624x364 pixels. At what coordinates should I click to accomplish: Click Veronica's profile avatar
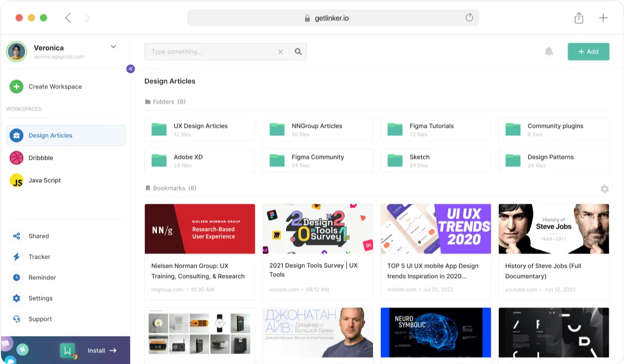pyautogui.click(x=16, y=52)
